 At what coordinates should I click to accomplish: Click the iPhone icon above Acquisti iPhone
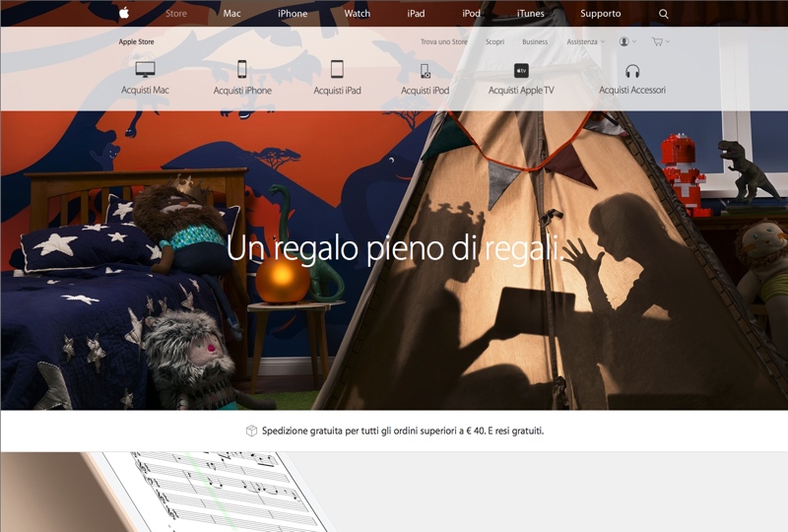241,69
